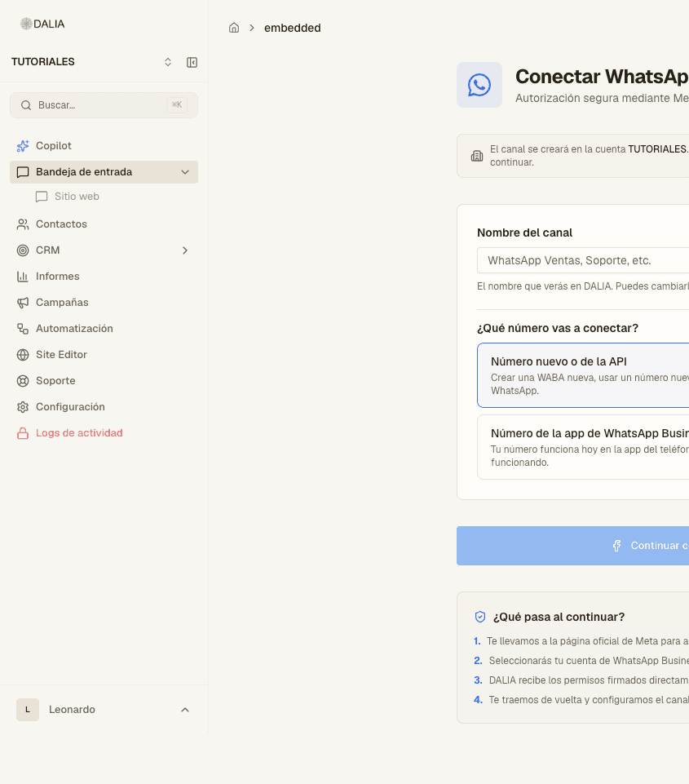Click the ⌘K shortcut badge

177,105
